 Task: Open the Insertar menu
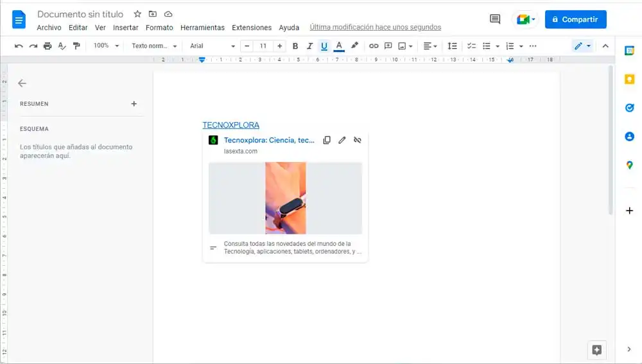point(126,28)
